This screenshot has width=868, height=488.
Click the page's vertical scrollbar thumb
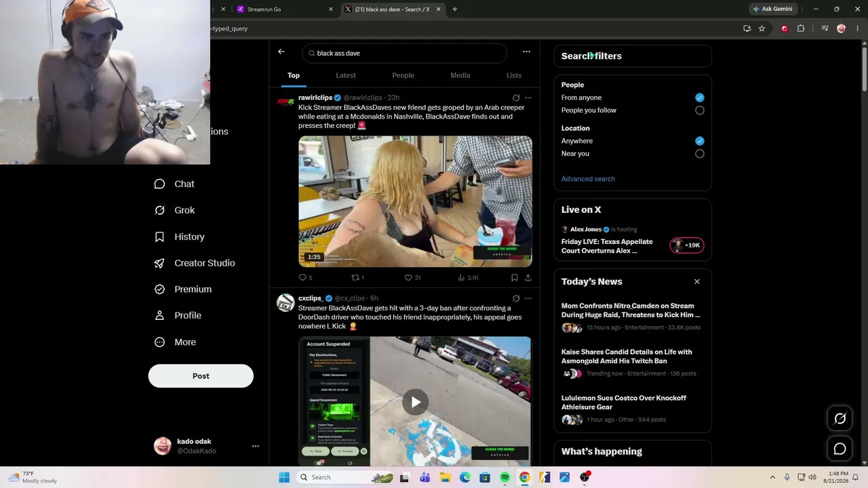[864, 68]
